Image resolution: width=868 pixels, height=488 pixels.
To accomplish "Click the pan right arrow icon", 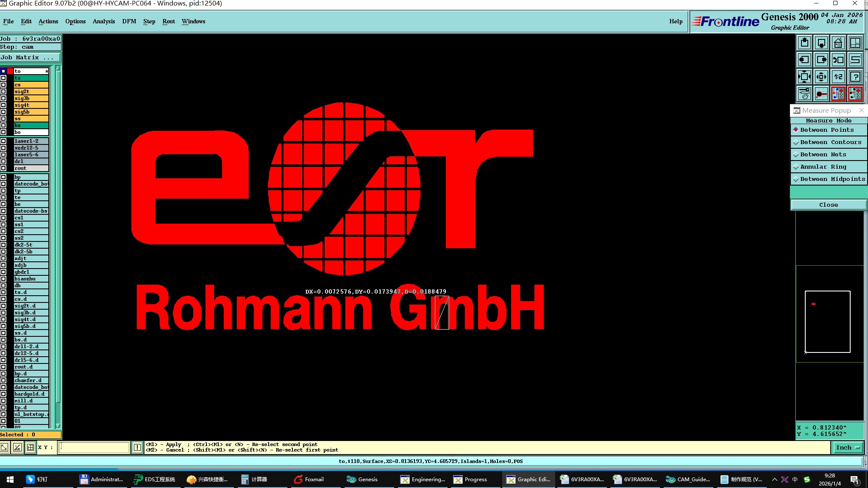I will tap(821, 60).
